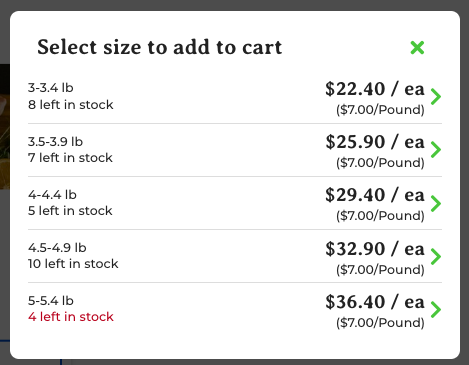
Task: Click the green chevron for 4-4.4 lb
Action: coord(436,203)
